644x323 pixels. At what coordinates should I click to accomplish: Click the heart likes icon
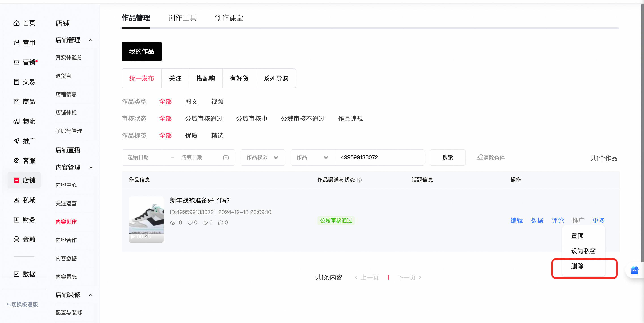point(190,223)
